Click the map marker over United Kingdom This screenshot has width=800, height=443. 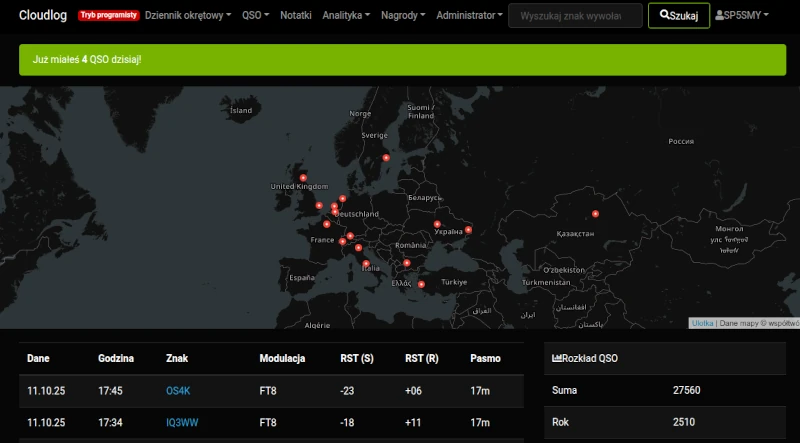click(x=303, y=178)
